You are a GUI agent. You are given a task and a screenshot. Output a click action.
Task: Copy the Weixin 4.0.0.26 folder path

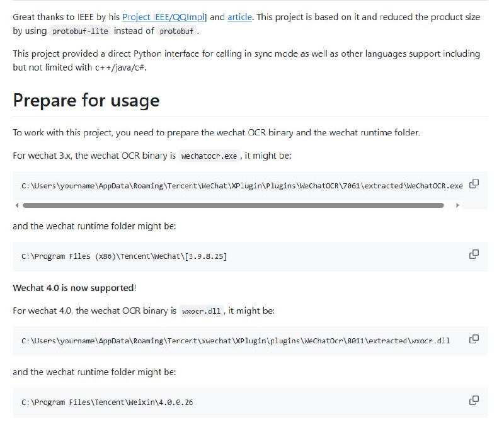click(x=474, y=400)
